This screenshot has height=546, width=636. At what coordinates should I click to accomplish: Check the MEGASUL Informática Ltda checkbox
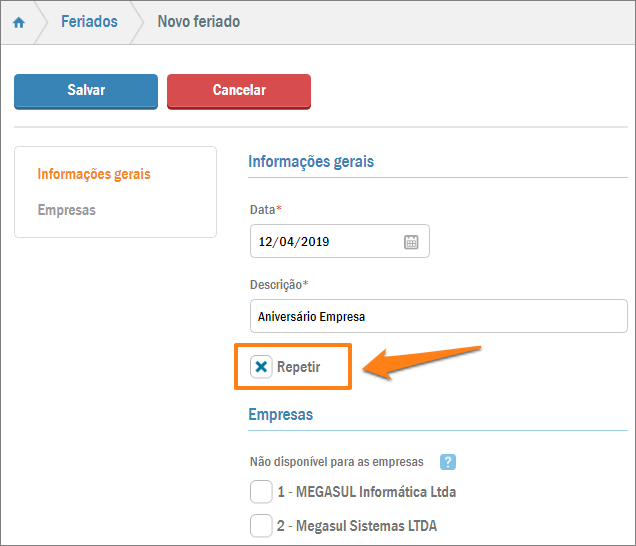(x=261, y=492)
